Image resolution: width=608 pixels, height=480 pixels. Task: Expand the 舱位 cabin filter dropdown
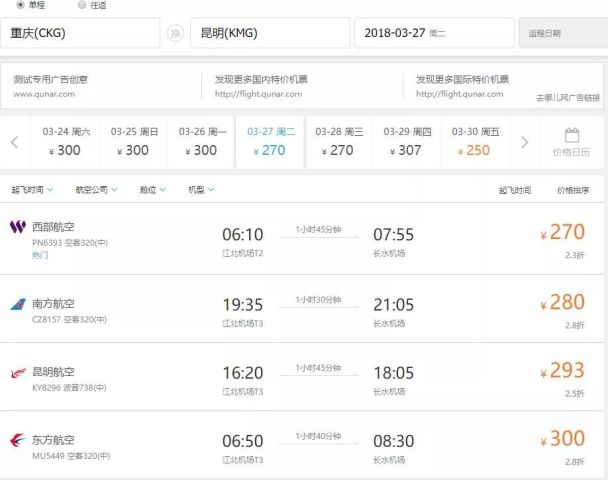pos(152,190)
